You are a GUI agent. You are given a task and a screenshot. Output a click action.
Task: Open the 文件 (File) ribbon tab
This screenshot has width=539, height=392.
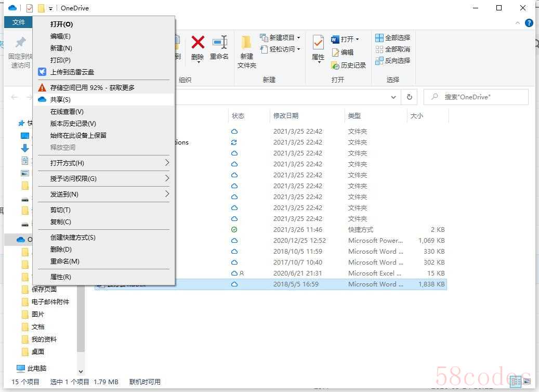point(18,22)
